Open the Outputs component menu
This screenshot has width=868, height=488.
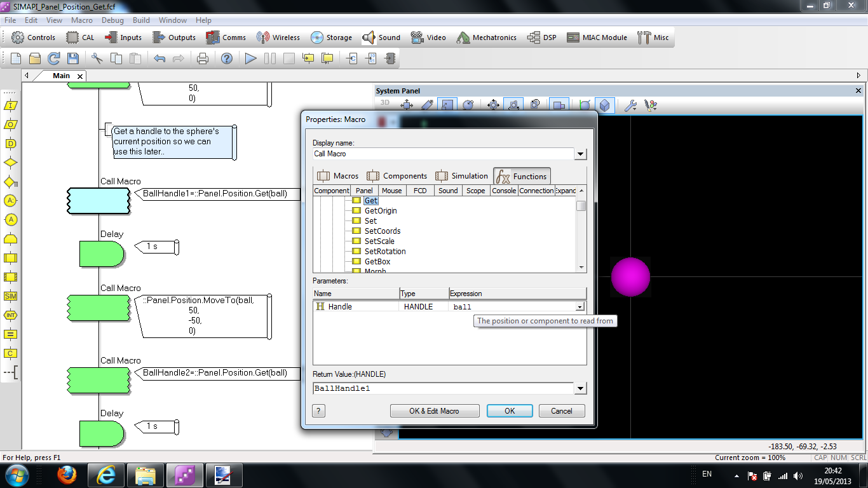coord(174,37)
